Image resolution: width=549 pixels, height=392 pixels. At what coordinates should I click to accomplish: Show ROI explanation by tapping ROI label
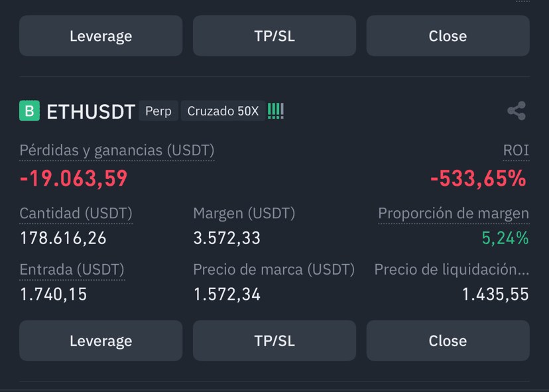tap(516, 151)
